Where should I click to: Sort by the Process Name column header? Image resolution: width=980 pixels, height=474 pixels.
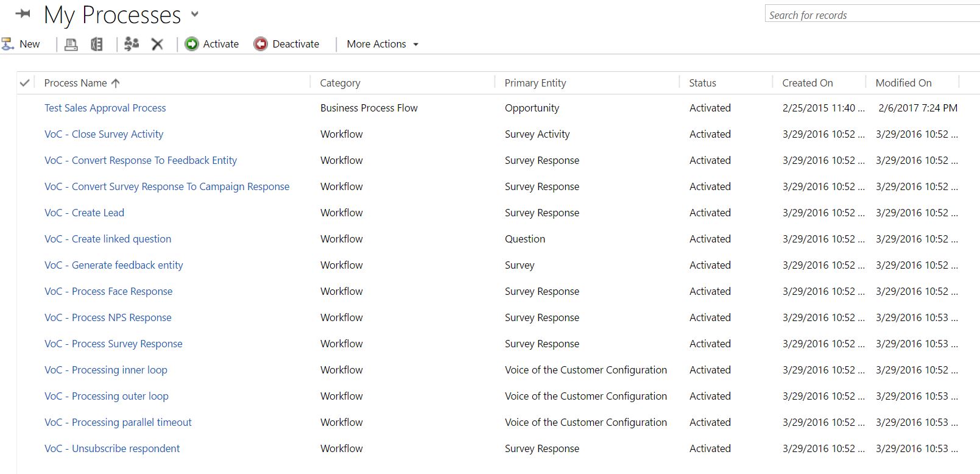pyautogui.click(x=76, y=83)
